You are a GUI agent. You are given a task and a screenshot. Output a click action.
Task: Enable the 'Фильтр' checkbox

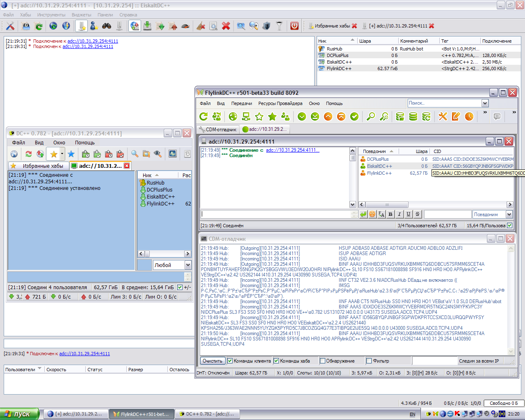coord(369,361)
